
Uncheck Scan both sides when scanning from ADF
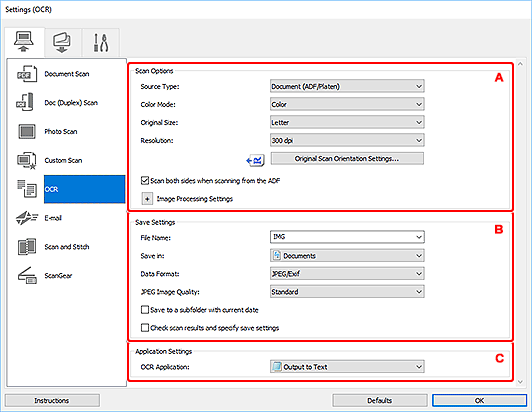click(145, 181)
